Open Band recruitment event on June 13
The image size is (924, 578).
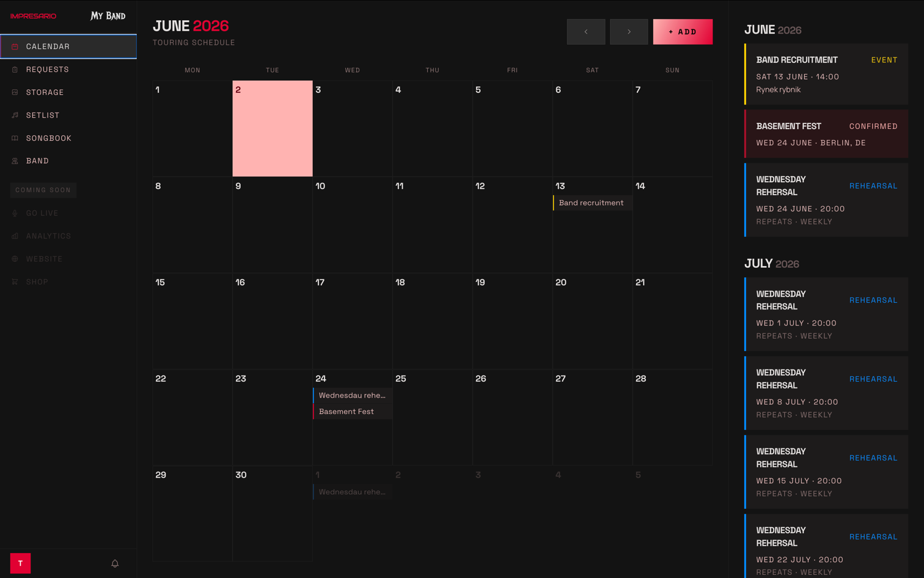593,202
